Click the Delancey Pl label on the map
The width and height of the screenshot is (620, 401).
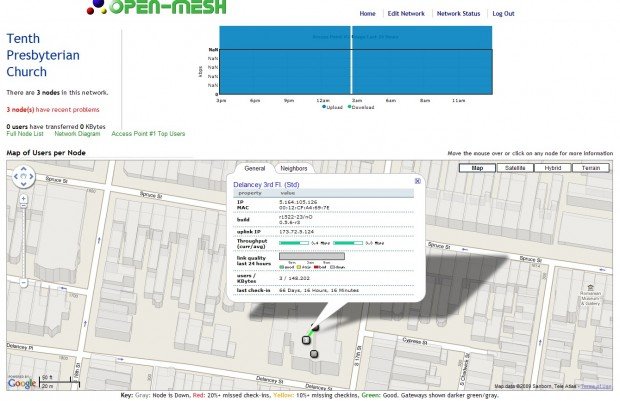19,347
